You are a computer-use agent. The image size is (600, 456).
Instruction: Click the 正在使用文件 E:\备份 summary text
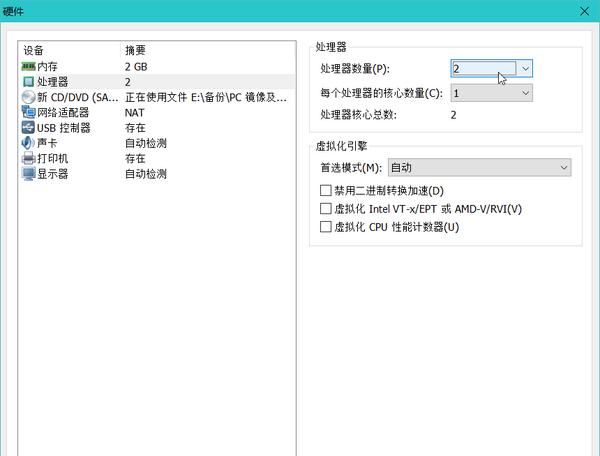(x=205, y=97)
